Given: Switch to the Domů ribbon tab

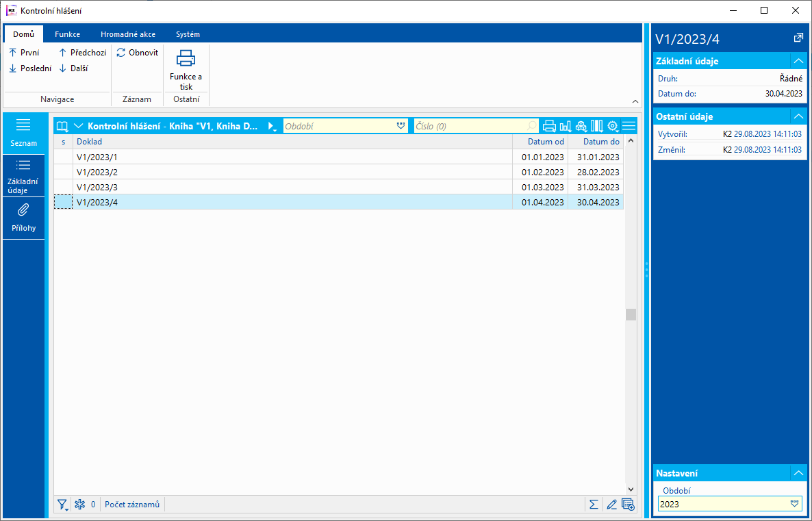Looking at the screenshot, I should tap(24, 34).
